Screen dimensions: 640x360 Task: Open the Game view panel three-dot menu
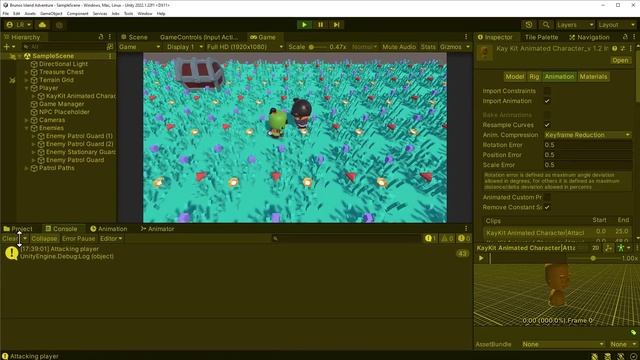[466, 37]
